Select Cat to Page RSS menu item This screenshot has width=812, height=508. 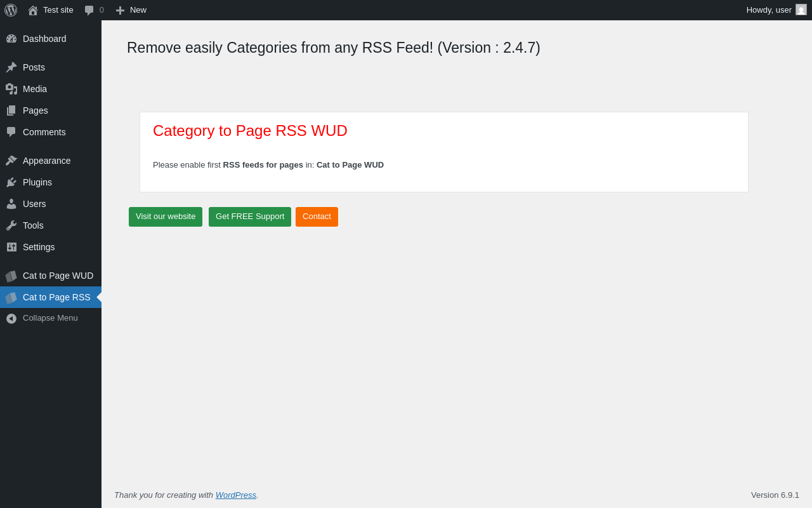coord(51,297)
